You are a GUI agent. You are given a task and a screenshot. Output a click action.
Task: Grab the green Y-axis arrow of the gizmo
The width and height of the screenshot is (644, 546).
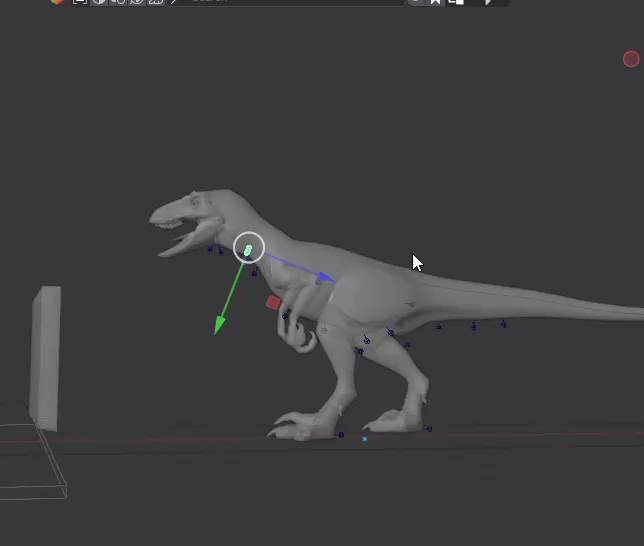(x=220, y=325)
